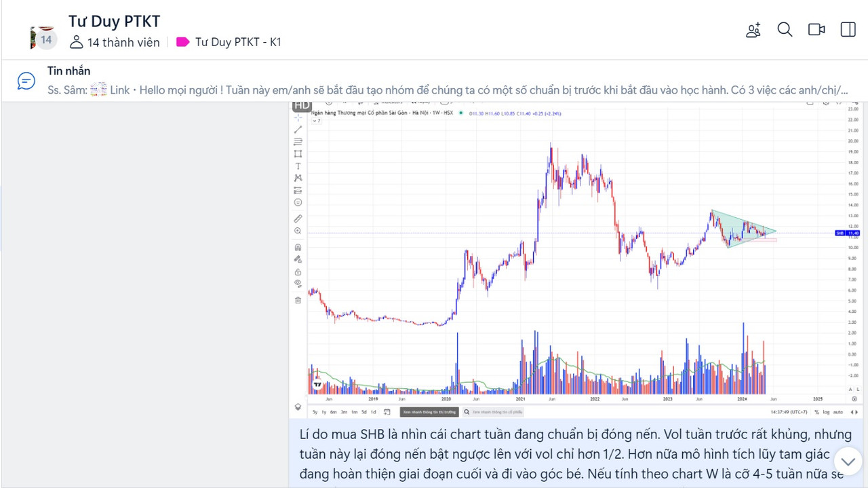The image size is (868, 488).
Task: Jump to latest message with down chevron button
Action: tap(848, 462)
